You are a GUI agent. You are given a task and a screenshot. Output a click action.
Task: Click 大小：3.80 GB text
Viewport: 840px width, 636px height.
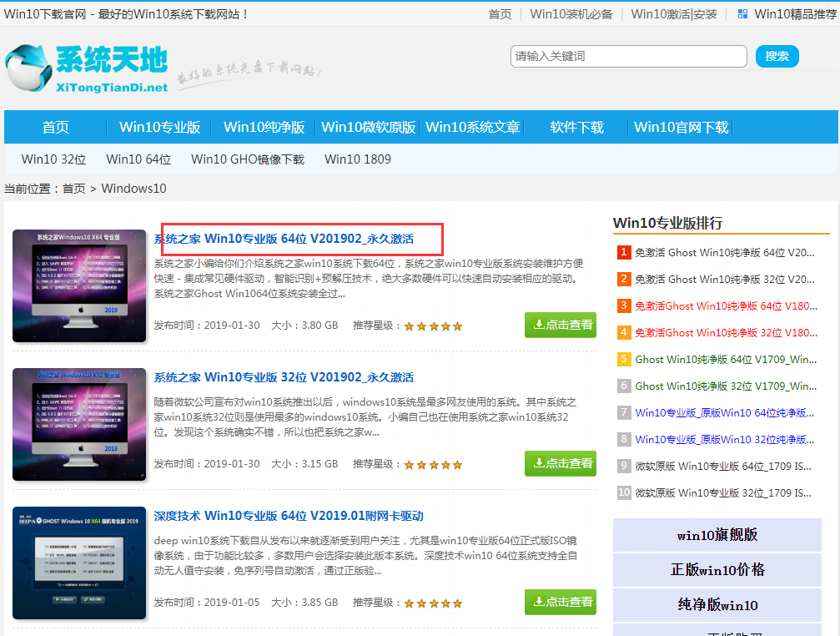coord(304,326)
